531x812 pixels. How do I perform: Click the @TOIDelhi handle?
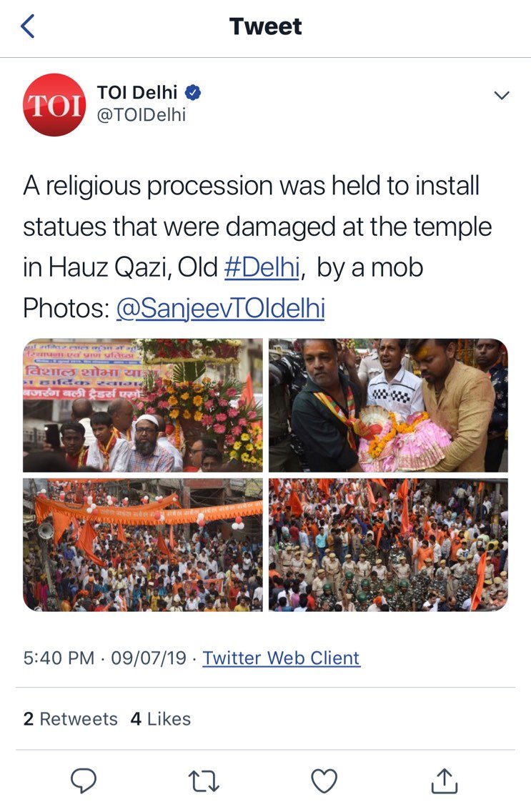pyautogui.click(x=142, y=115)
